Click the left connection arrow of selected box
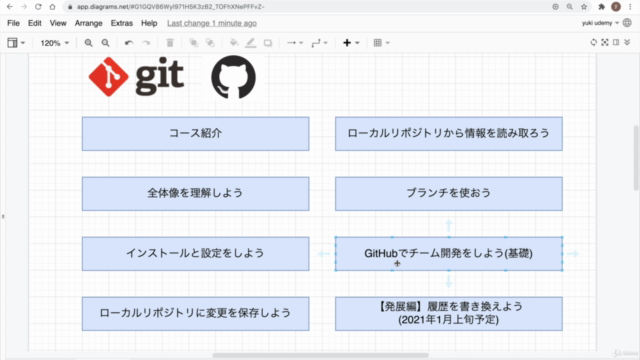640x360 pixels. [324, 254]
